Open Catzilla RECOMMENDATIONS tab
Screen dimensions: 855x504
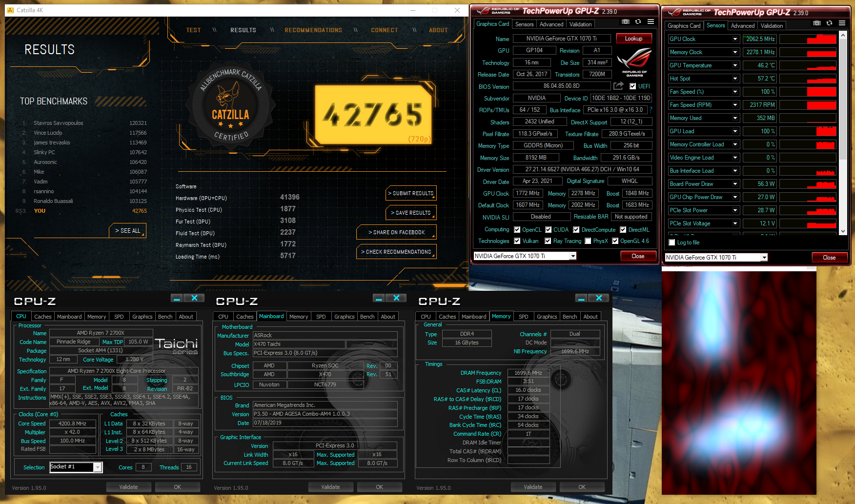[313, 30]
